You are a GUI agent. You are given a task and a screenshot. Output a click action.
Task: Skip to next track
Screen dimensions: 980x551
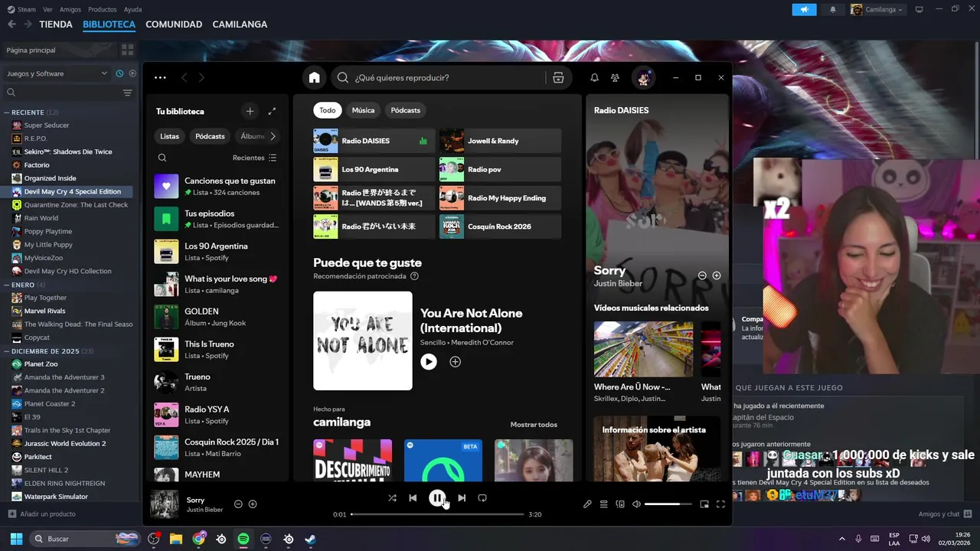click(x=462, y=497)
